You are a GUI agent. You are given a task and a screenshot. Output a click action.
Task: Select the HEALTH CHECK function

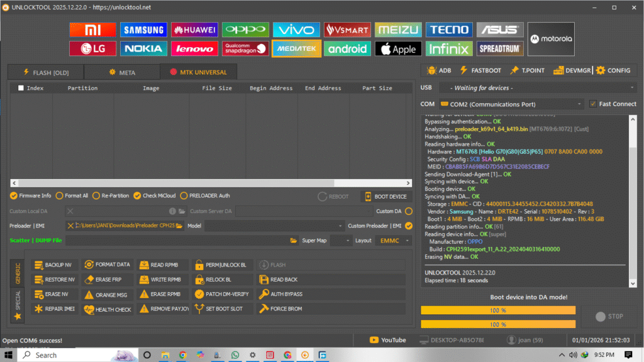107,309
